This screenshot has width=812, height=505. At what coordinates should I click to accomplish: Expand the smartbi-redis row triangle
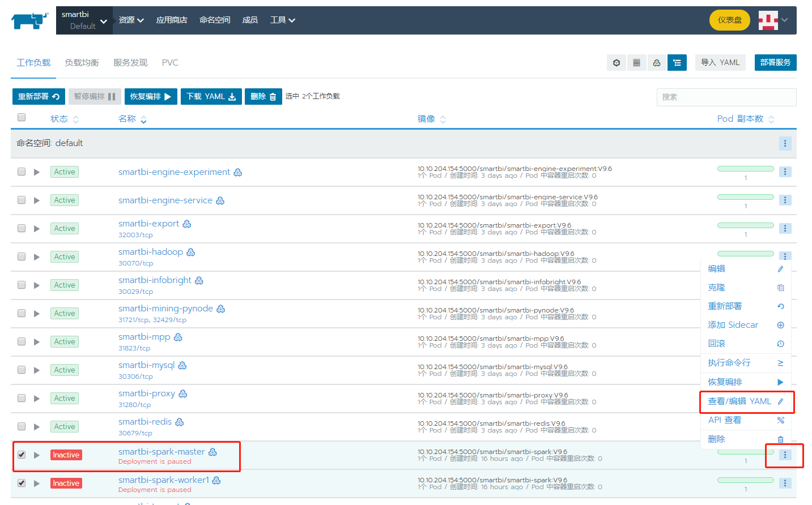click(37, 427)
